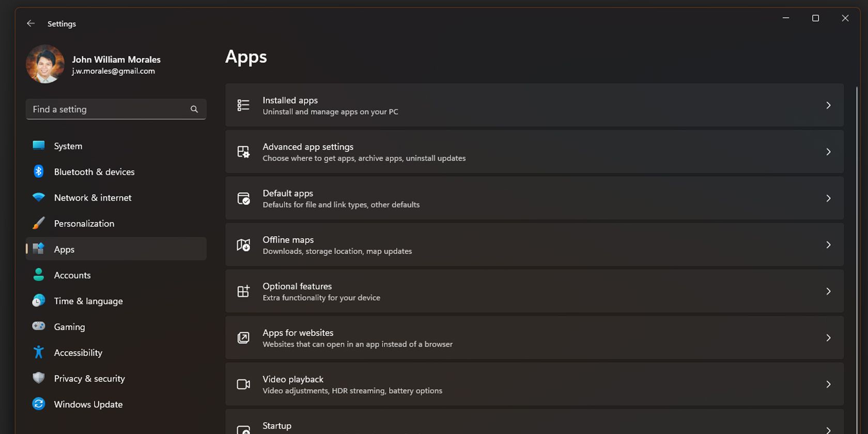This screenshot has width=868, height=434.
Task: Click the Windows Update icon in sidebar
Action: click(x=38, y=404)
